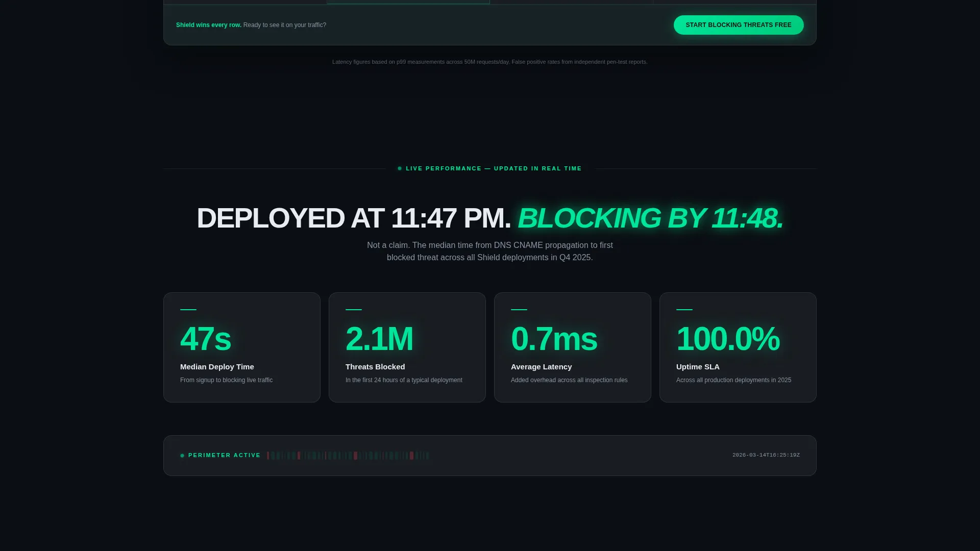Click the green "Blocking by 11:48." heading
The width and height of the screenshot is (980, 551).
coord(650,218)
